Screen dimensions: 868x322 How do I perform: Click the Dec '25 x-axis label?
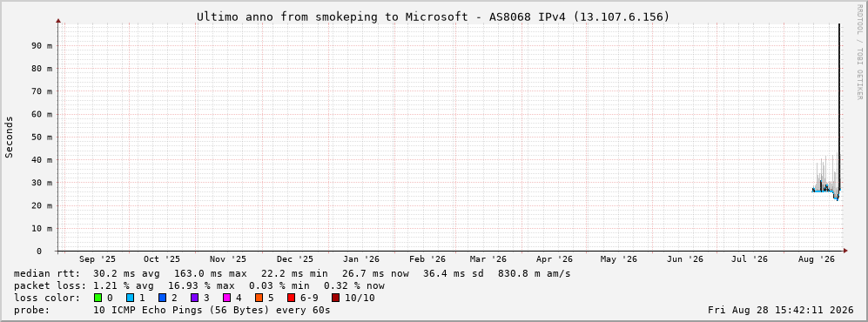coord(294,259)
